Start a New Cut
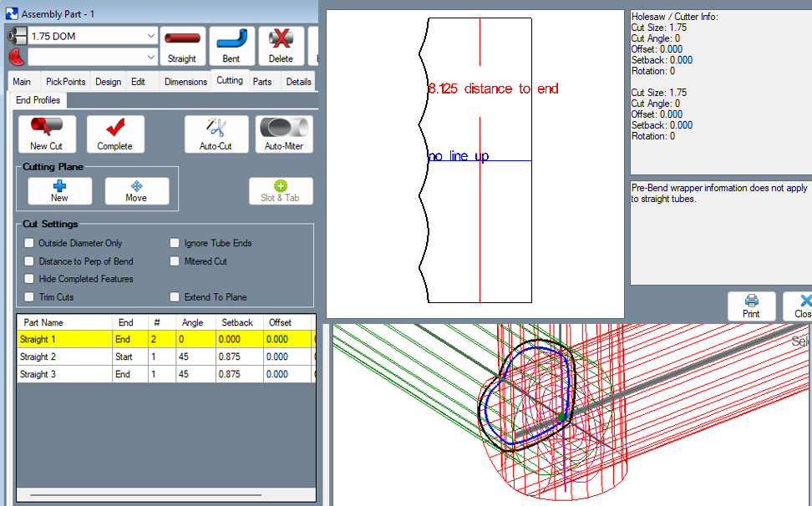The height and width of the screenshot is (506, 812). (47, 134)
